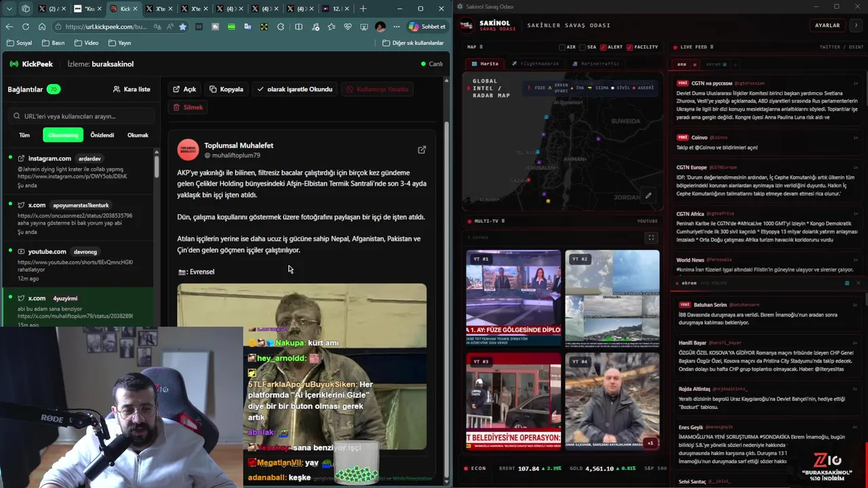Click the YT #3 video thumbnail
The image size is (868, 488).
(x=513, y=401)
